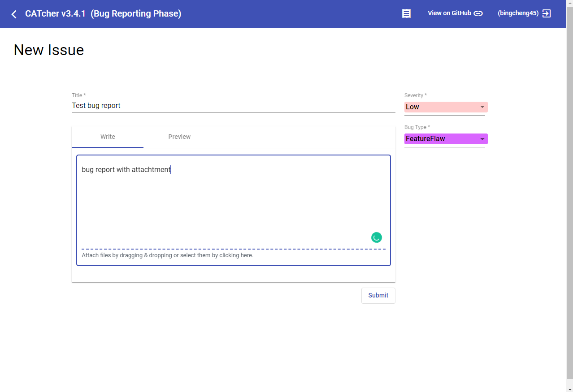Screen dimensions: 573x392
Task: Log out via bingcheng45 exit icon
Action: 547,13
